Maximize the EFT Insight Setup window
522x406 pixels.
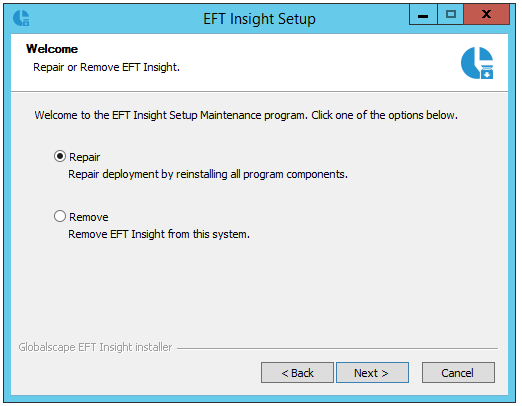click(x=450, y=15)
